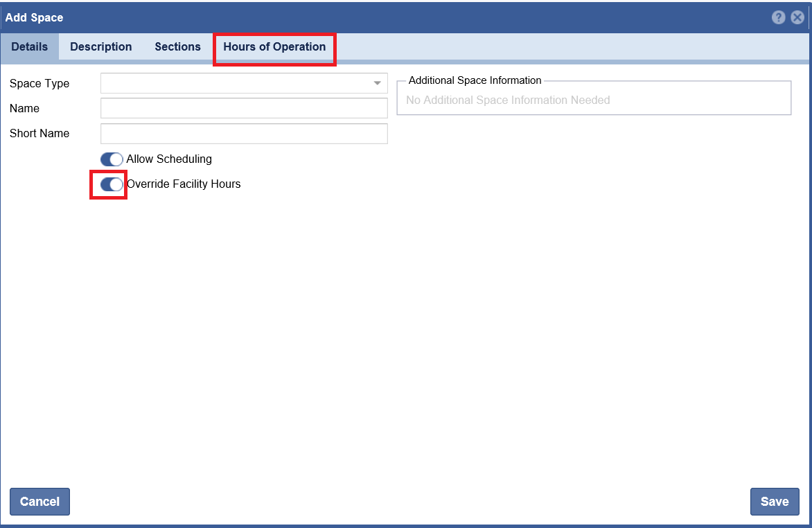Expand the Space Type dropdown arrow
812x528 pixels.
378,83
